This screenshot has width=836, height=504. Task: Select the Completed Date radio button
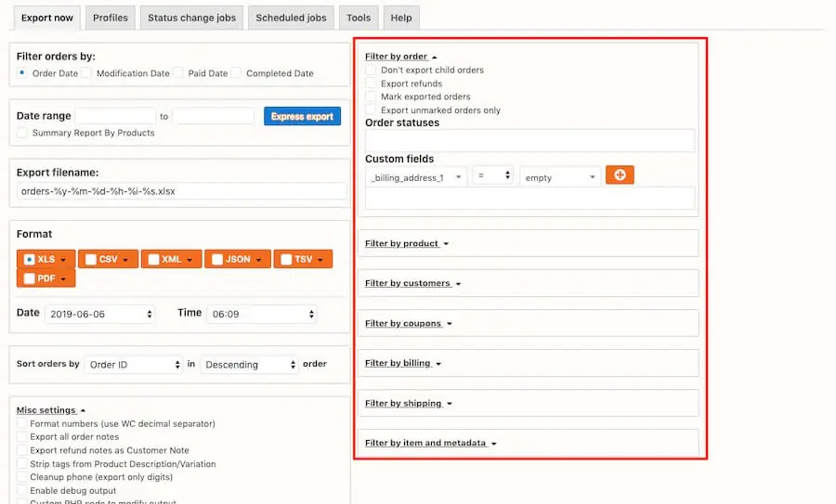236,72
